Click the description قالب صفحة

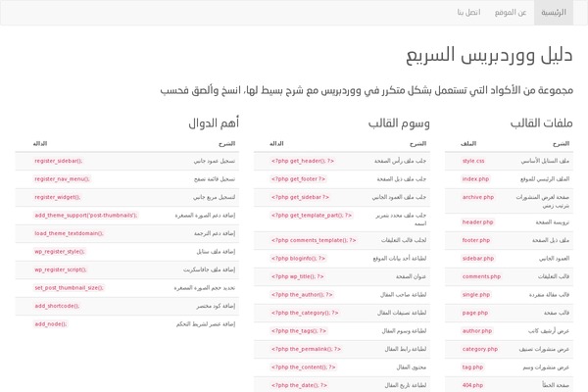pos(557,313)
